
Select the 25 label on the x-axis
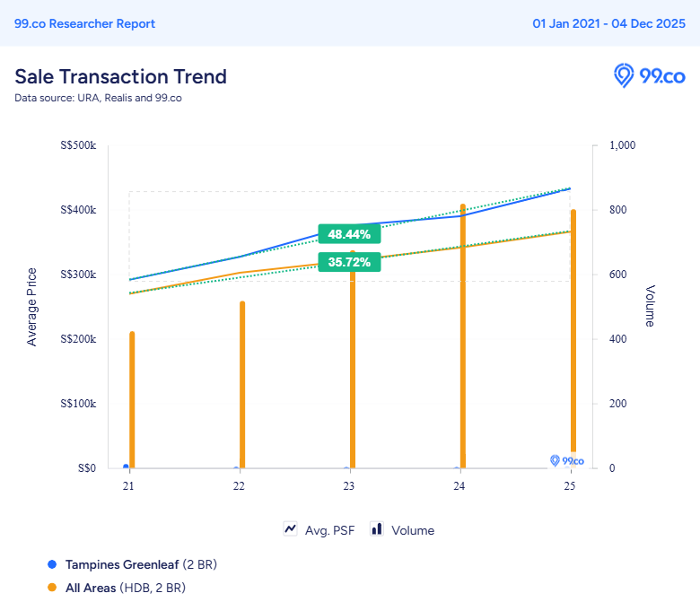tap(569, 486)
